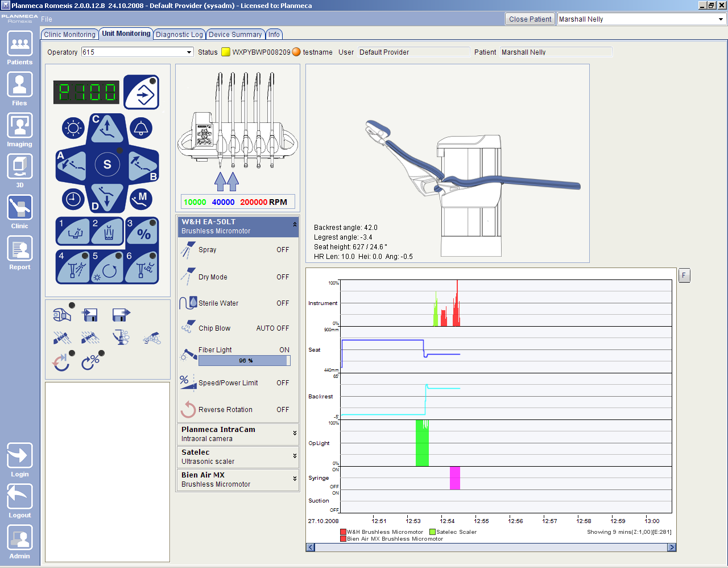Click button 6 instrument chip blow
The height and width of the screenshot is (568, 728).
click(142, 266)
